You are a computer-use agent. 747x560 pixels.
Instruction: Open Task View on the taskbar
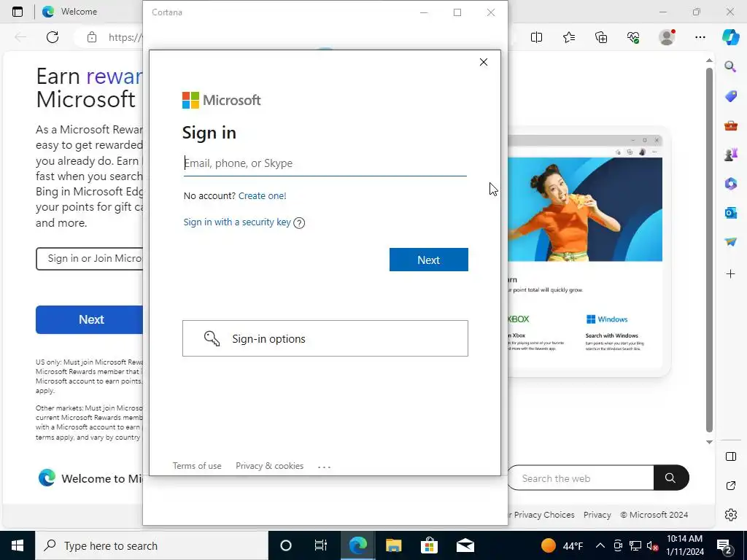pos(321,545)
